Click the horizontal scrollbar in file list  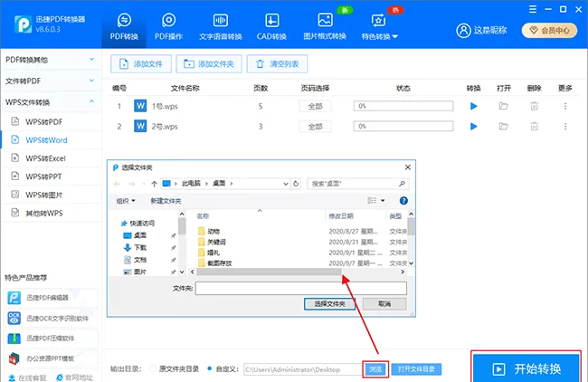(269, 272)
